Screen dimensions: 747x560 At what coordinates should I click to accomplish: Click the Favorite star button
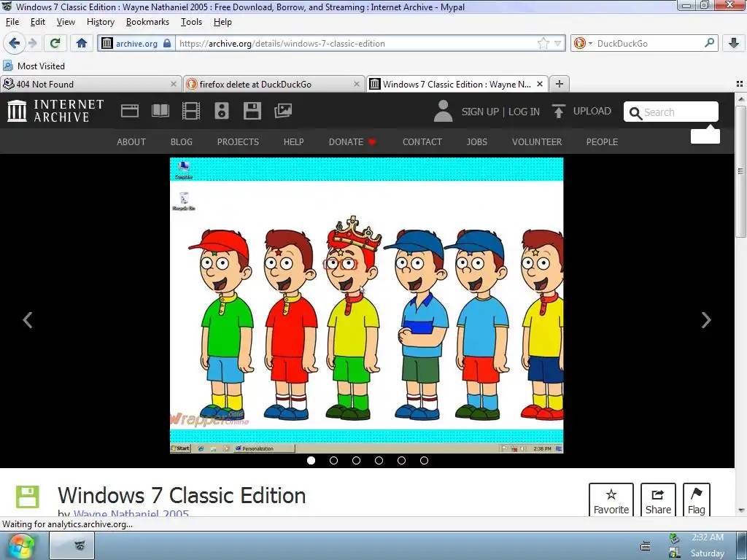611,500
